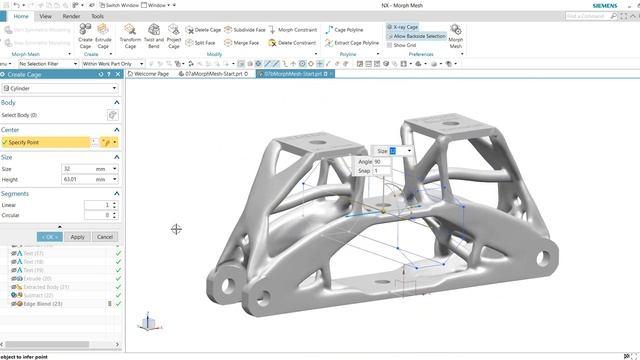Click the help question mark in Create Cage header
The width and height of the screenshot is (640, 360).
[109, 74]
